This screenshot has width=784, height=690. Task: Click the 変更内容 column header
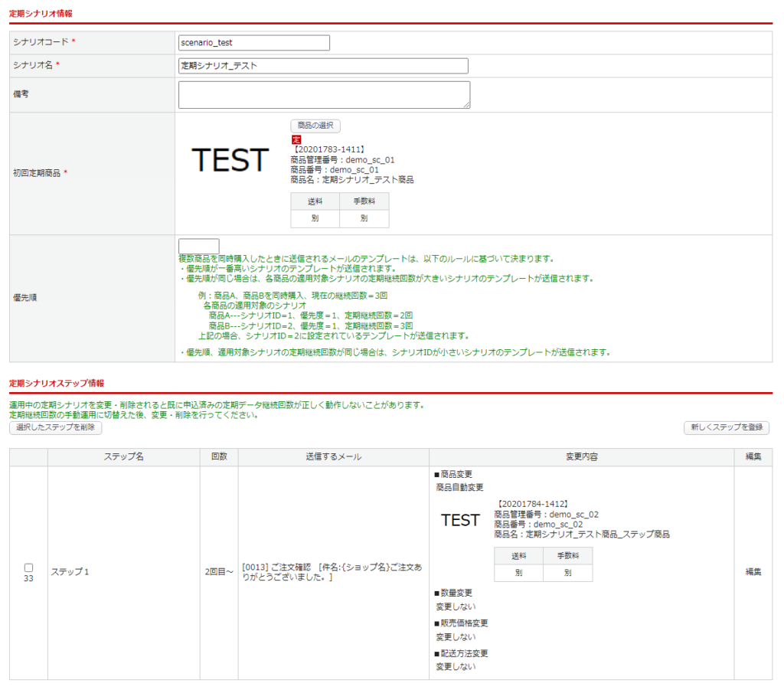[x=581, y=457]
